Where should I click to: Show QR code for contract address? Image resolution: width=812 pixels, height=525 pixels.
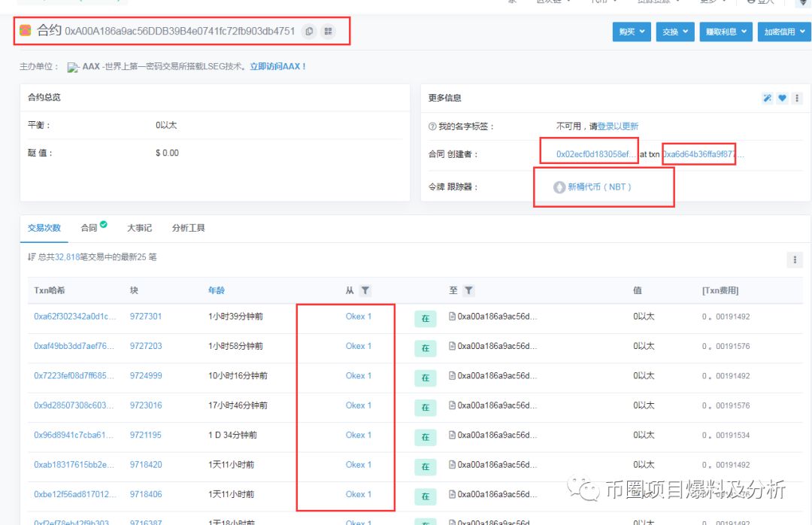coord(328,32)
